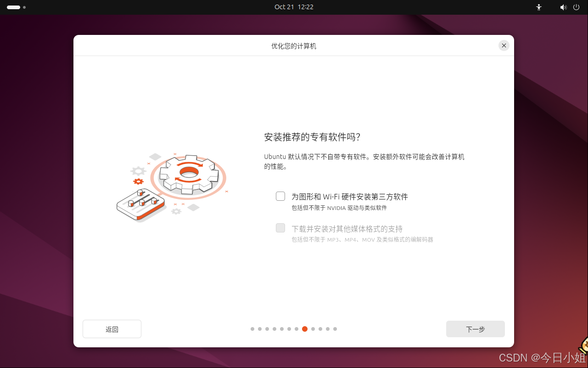
Task: Click the highlighted orange step indicator dot
Action: coord(304,329)
